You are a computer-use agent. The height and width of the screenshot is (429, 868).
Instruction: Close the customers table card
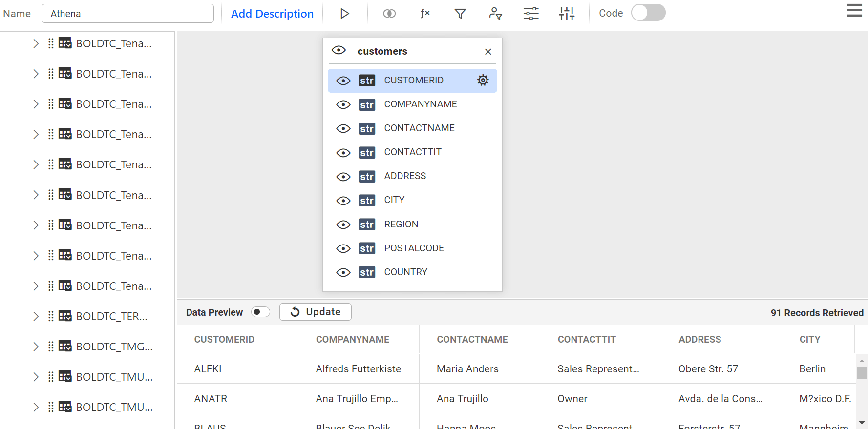point(488,52)
